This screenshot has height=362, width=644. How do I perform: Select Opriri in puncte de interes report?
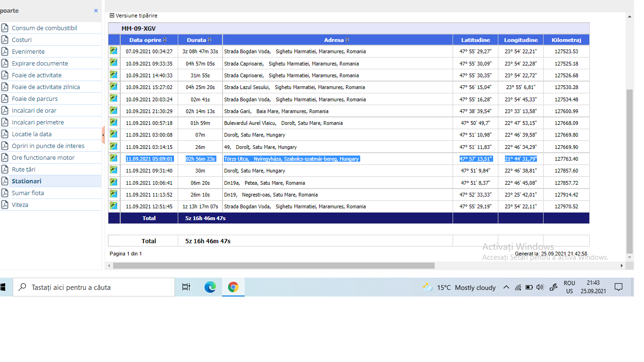(48, 146)
